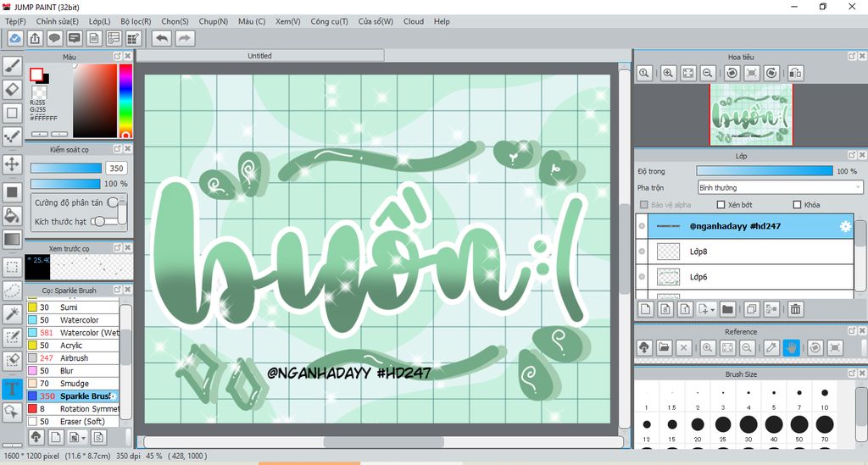The image size is (868, 465).
Task: Click the black background color swatch
Action: point(44,79)
